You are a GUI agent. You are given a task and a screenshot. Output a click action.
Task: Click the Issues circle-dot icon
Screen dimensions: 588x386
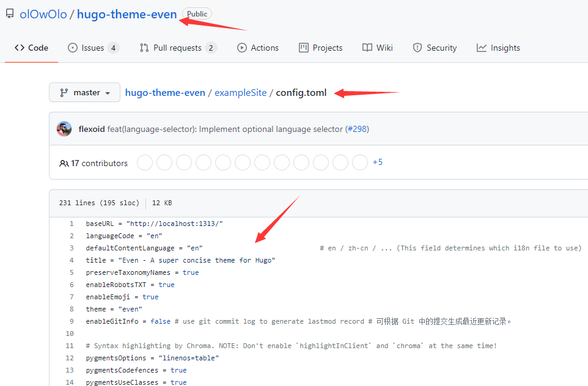(x=72, y=48)
